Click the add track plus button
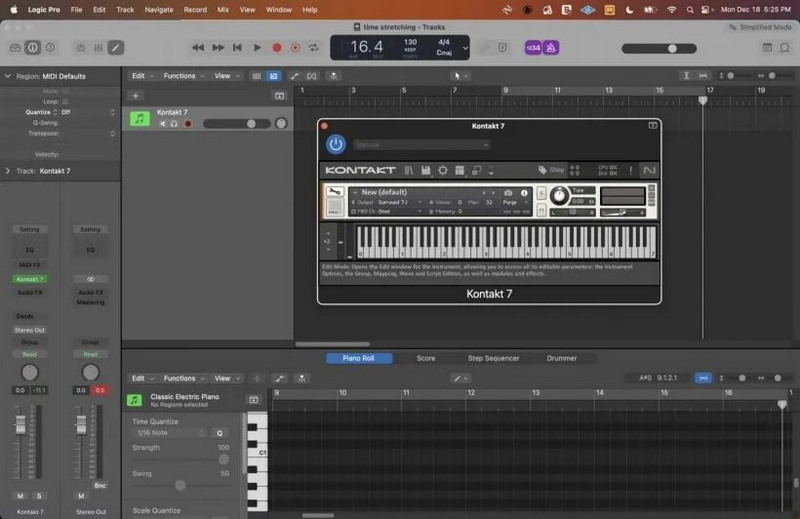 [x=136, y=95]
